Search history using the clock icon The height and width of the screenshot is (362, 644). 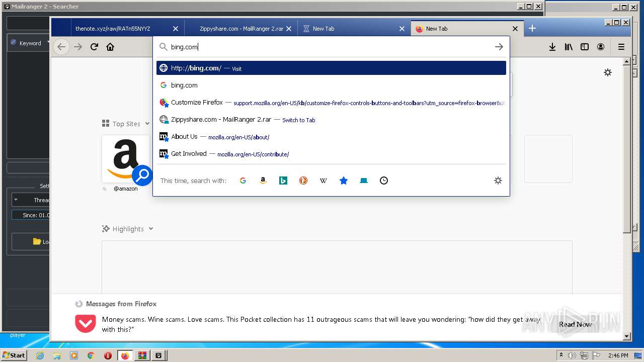384,180
